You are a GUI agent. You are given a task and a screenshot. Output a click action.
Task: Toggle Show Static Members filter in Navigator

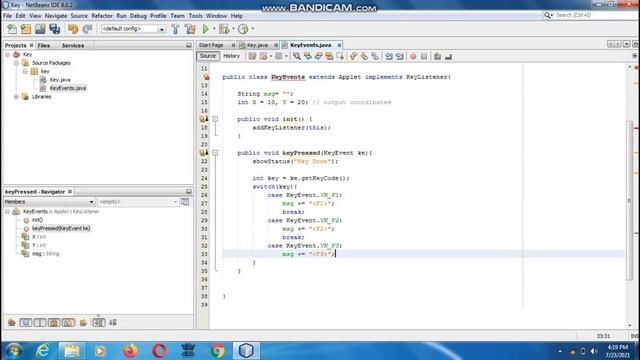click(40, 323)
